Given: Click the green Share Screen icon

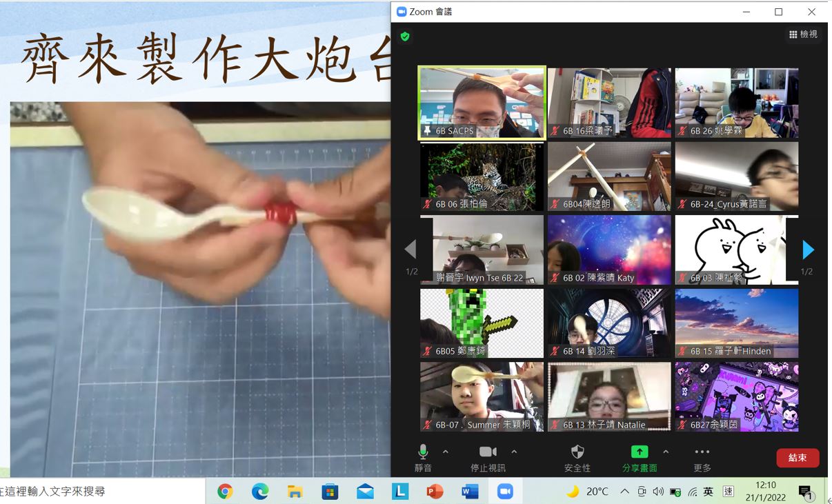Looking at the screenshot, I should 640,452.
